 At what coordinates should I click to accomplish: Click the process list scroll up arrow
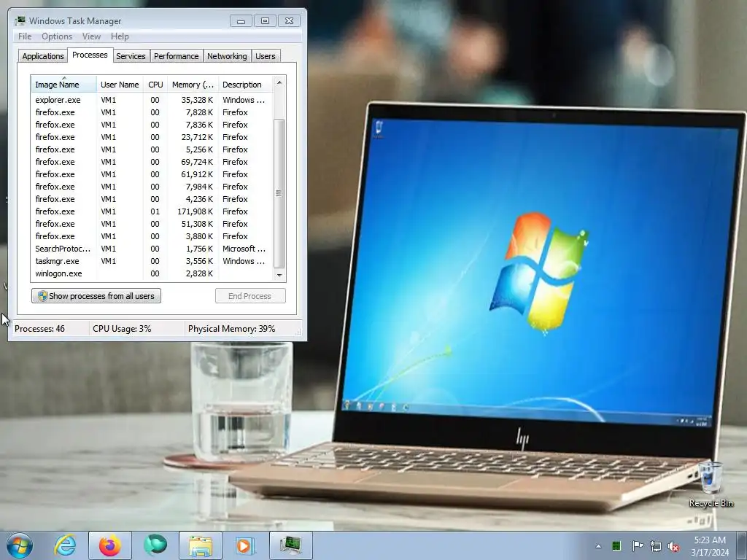279,83
